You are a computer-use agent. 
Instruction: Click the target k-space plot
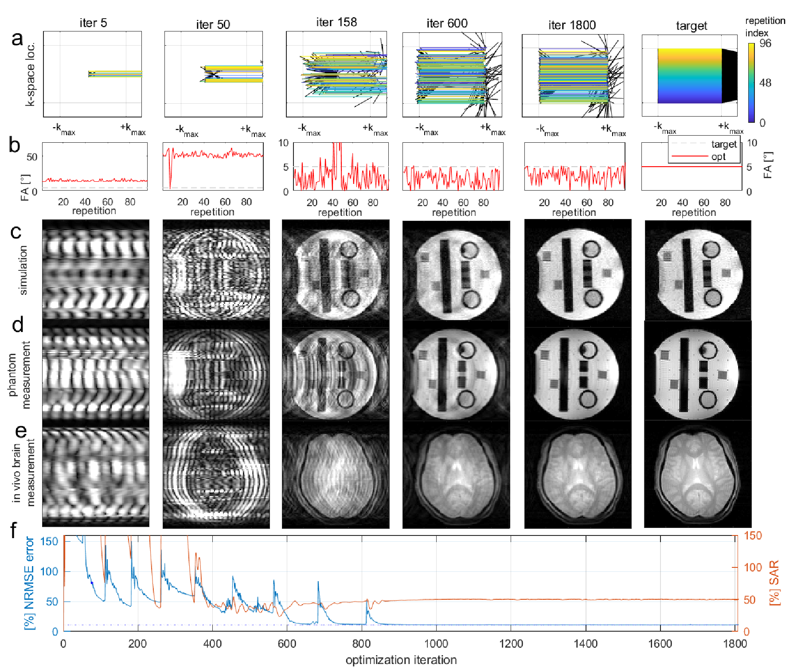(689, 76)
